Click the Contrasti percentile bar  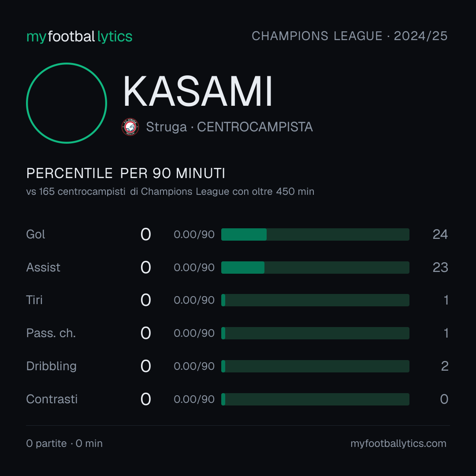coord(315,399)
